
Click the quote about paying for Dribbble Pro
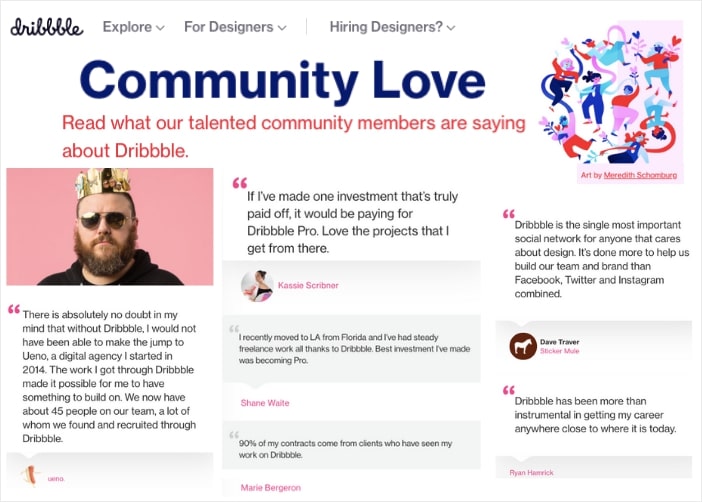coord(352,222)
